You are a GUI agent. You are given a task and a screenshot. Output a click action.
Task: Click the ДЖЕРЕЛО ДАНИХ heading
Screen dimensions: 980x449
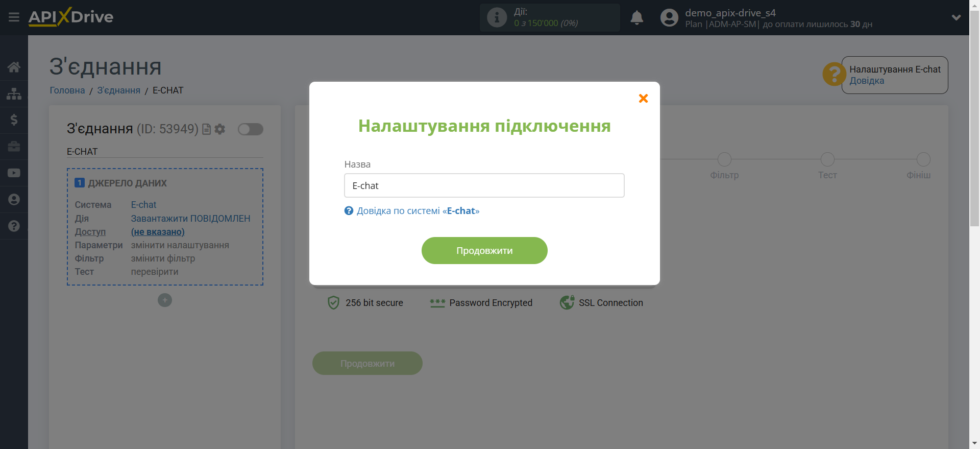(x=127, y=183)
